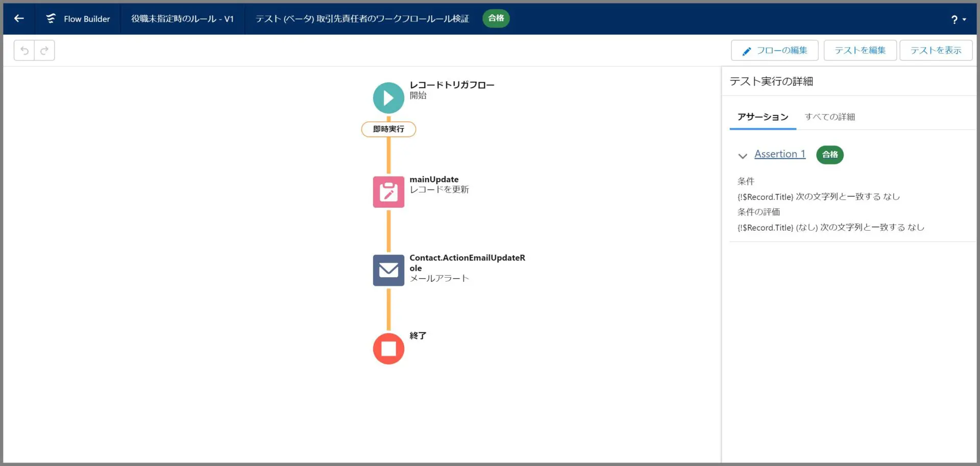Image resolution: width=980 pixels, height=466 pixels.
Task: Select the pink mainUpdate record update node
Action: (388, 192)
